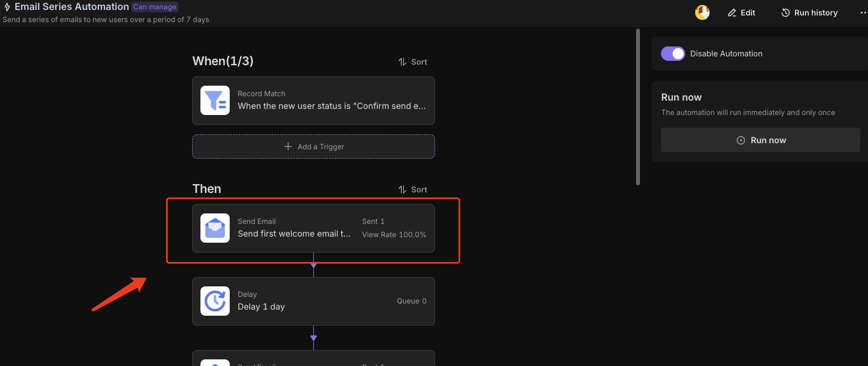Click the vertical scrollbar of the workflow panel
Image resolution: width=868 pixels, height=366 pixels.
pyautogui.click(x=638, y=107)
